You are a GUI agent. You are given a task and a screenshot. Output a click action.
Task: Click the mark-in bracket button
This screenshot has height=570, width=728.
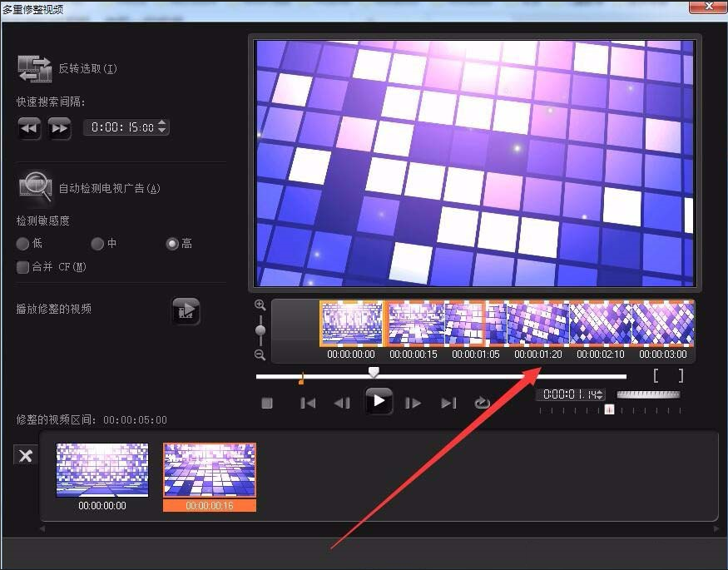coord(656,374)
